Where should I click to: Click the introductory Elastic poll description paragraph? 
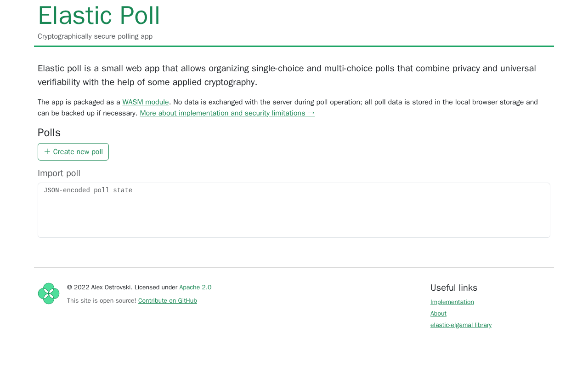point(287,75)
